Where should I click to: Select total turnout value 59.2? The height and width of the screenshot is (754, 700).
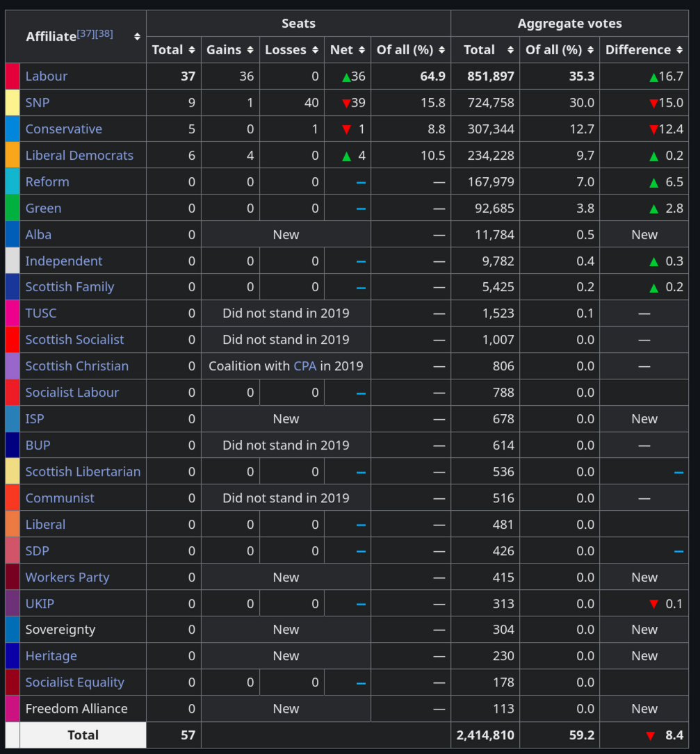(x=582, y=735)
